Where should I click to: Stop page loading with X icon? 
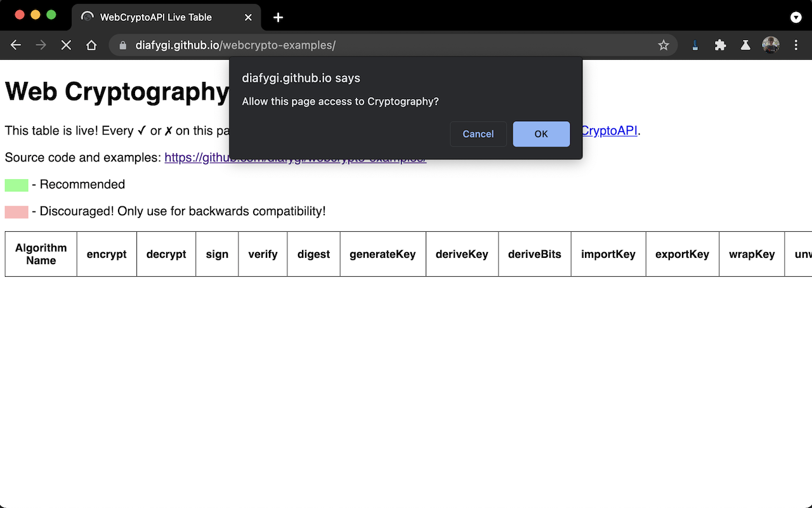coord(66,45)
